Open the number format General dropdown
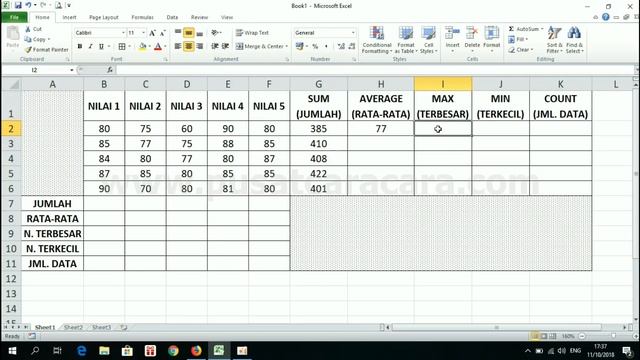 tap(353, 33)
